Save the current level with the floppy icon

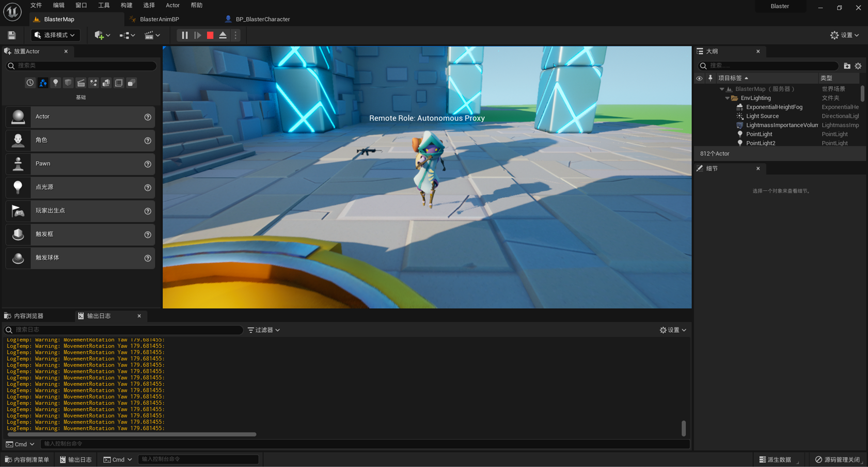11,35
